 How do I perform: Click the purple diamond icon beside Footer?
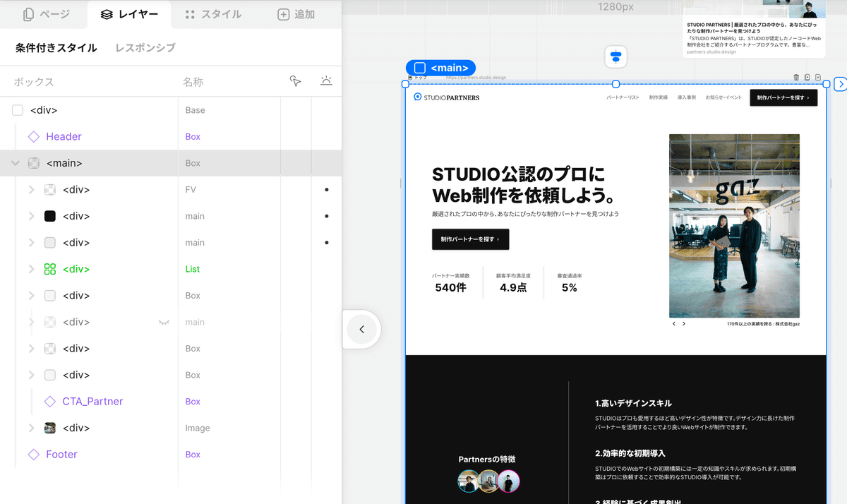(x=33, y=455)
